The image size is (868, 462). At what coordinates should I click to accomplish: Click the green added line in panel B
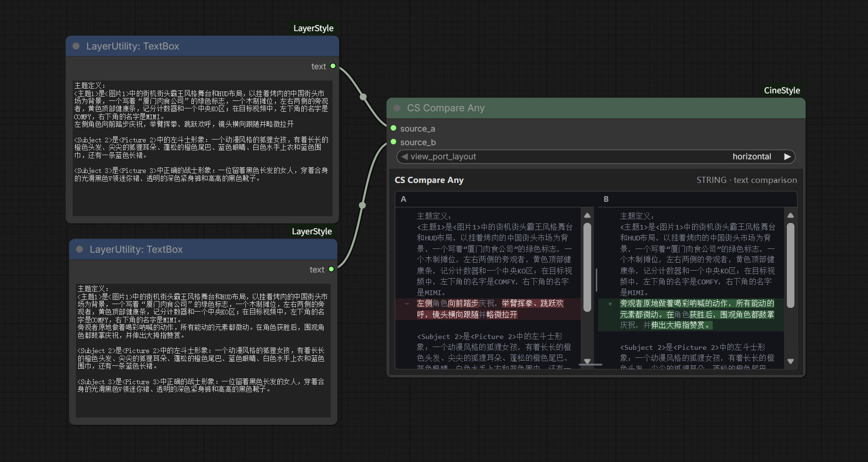click(691, 314)
